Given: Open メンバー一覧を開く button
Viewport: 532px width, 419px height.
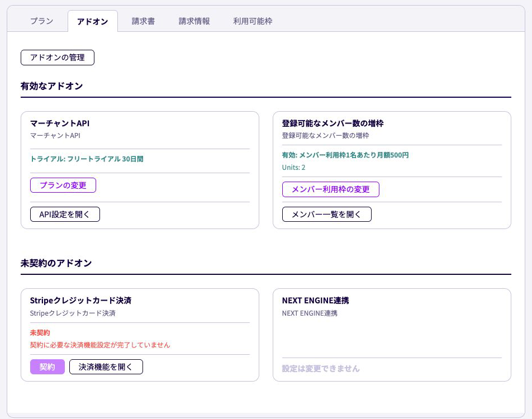Looking at the screenshot, I should [327, 215].
